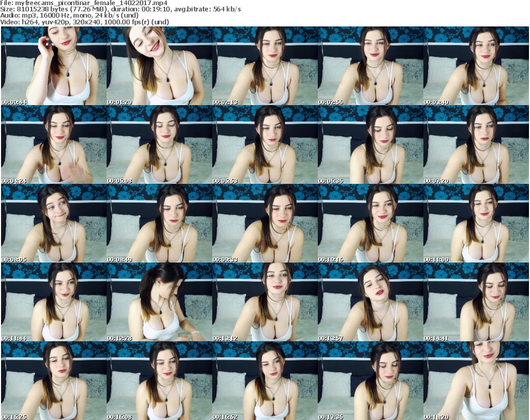
Task: Open the frame stamped 00:13:12
Action: coord(265,302)
